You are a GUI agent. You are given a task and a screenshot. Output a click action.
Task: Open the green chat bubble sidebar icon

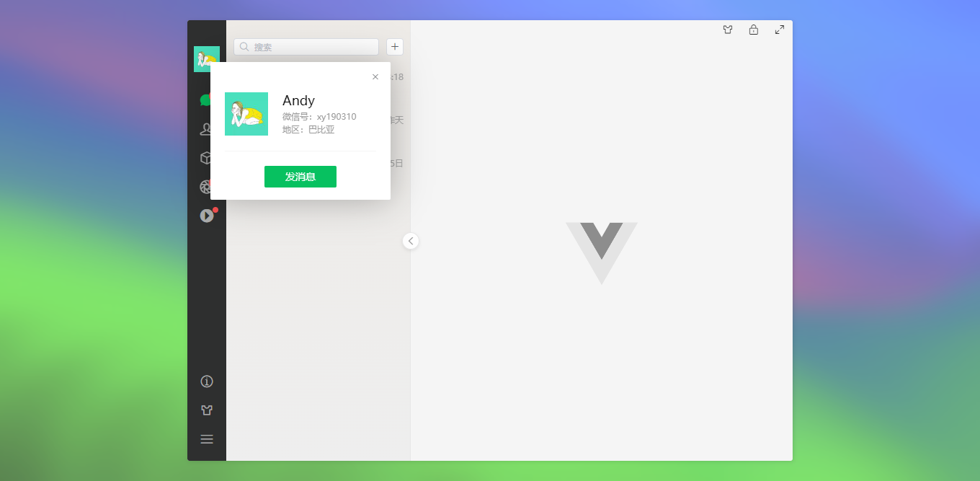205,100
